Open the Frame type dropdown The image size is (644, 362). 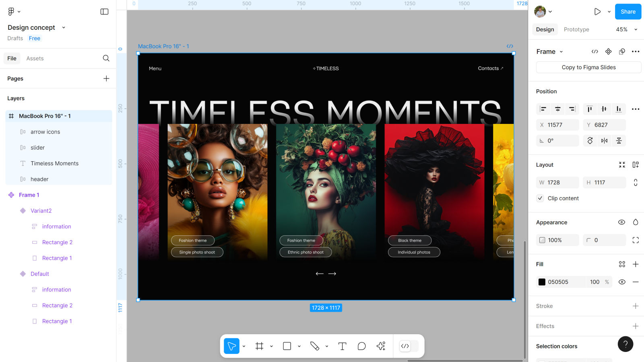tap(549, 51)
